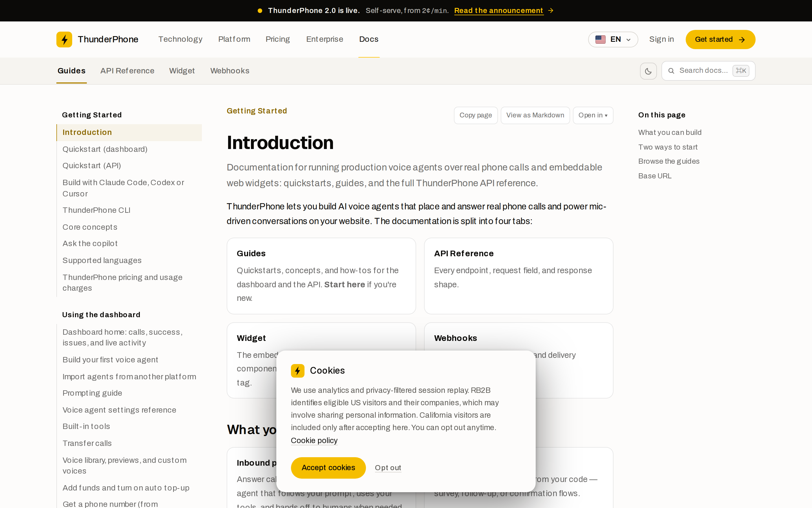
Task: Switch to the Widget tab
Action: tap(182, 71)
